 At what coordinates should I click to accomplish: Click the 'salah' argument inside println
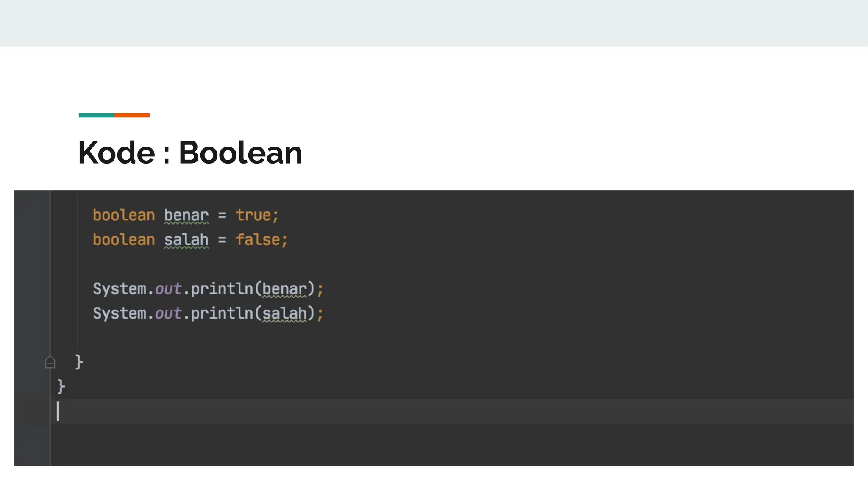tap(284, 313)
